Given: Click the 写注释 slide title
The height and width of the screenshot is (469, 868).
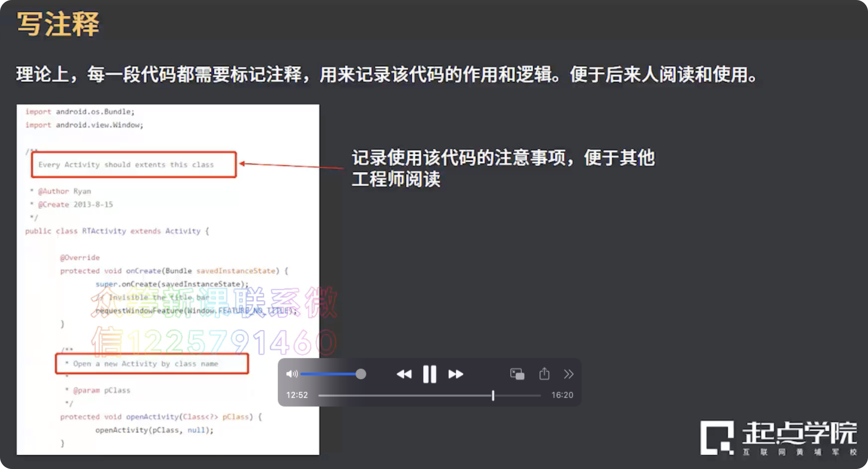Looking at the screenshot, I should pyautogui.click(x=58, y=24).
